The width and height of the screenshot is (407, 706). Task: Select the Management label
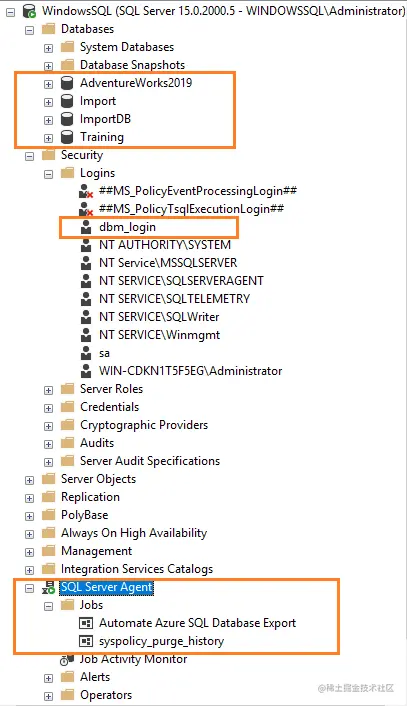(x=96, y=551)
